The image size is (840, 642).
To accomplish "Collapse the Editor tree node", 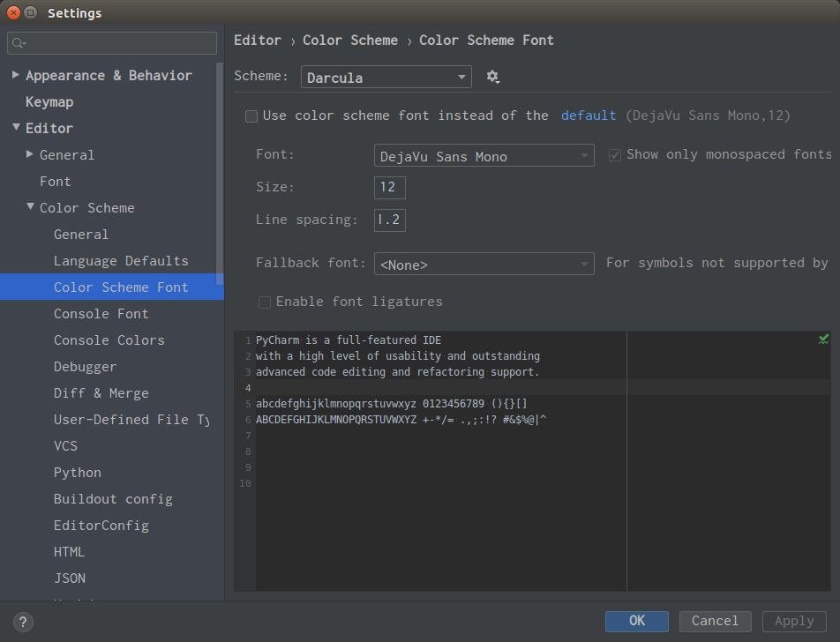I will point(16,128).
